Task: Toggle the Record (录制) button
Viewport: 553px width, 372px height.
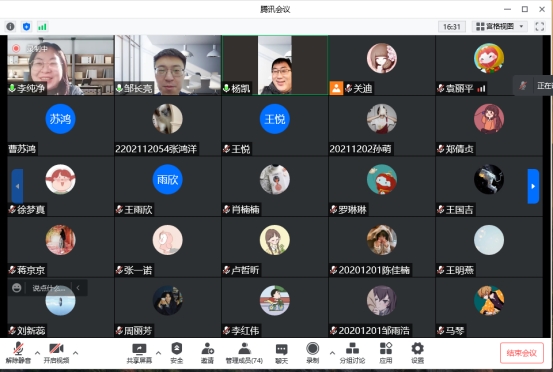Action: pos(312,353)
